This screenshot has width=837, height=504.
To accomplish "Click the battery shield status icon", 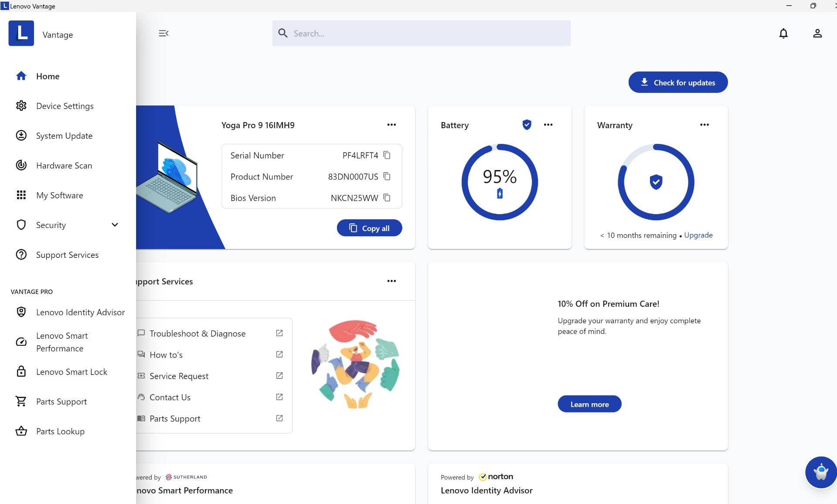I will [527, 125].
